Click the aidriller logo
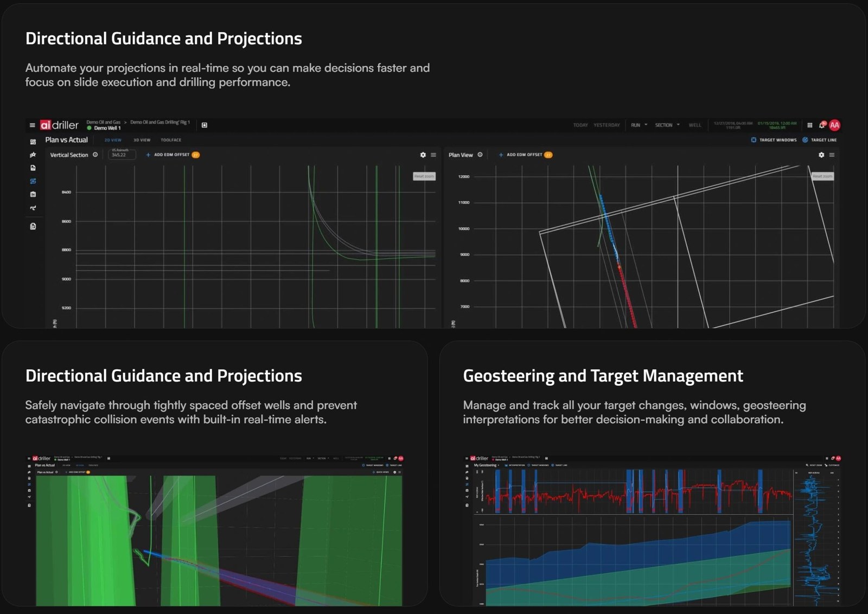The height and width of the screenshot is (614, 868). (59, 125)
